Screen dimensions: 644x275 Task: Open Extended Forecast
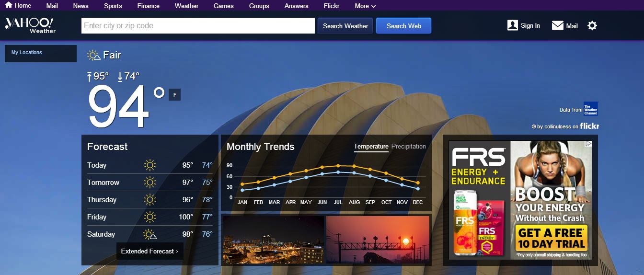pos(149,251)
